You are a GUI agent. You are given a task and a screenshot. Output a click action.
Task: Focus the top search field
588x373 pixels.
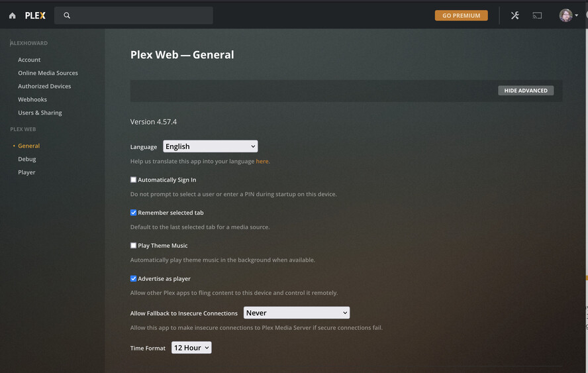click(134, 15)
